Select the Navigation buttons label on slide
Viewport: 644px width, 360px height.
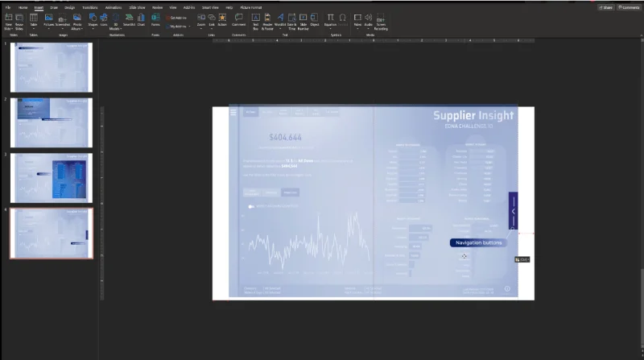478,243
